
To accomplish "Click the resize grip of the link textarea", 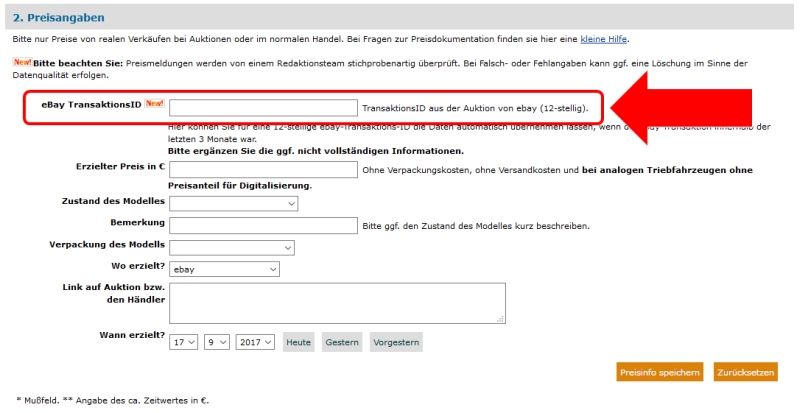I will pos(501,319).
